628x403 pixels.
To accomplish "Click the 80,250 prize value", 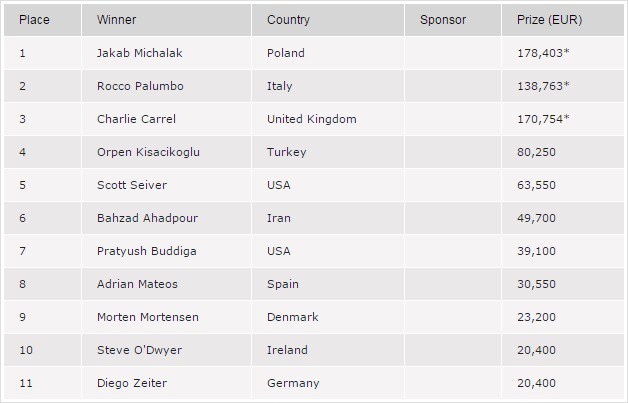I will 536,152.
